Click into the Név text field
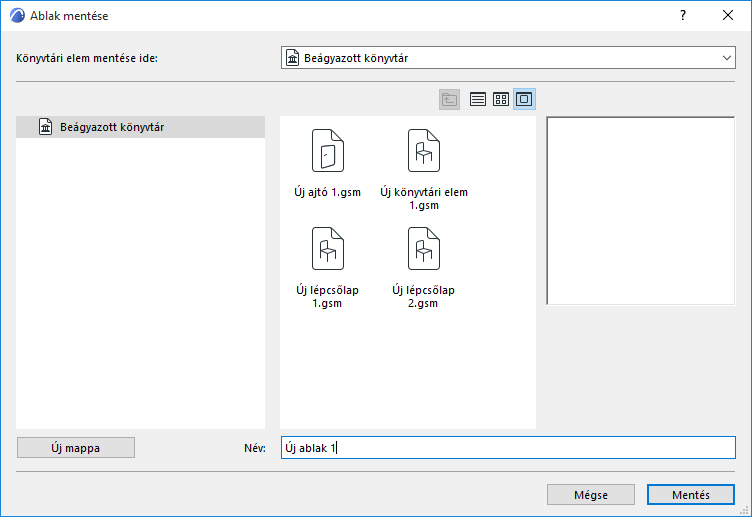 (508, 447)
